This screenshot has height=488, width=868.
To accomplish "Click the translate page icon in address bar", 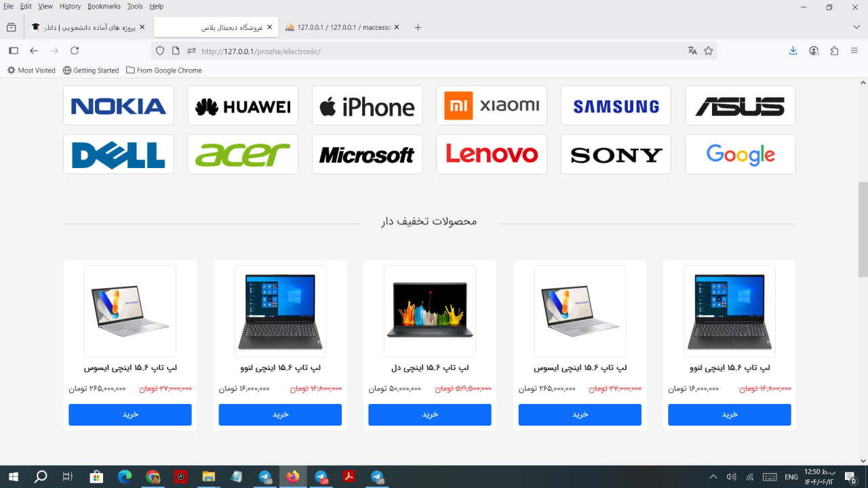I will pyautogui.click(x=692, y=51).
